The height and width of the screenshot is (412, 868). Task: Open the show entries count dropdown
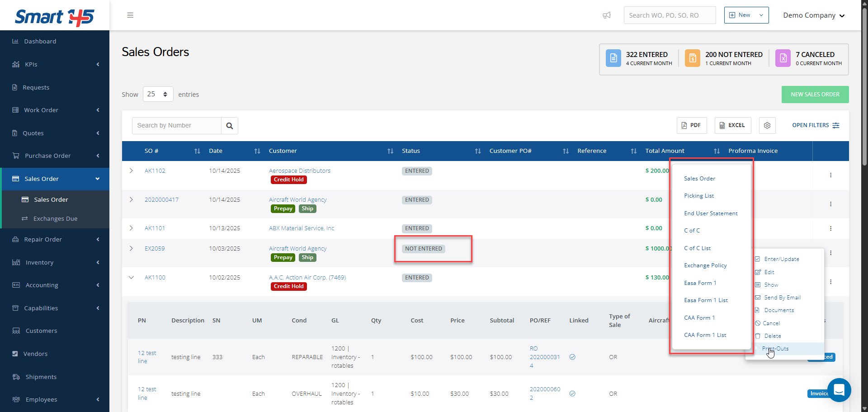[158, 94]
